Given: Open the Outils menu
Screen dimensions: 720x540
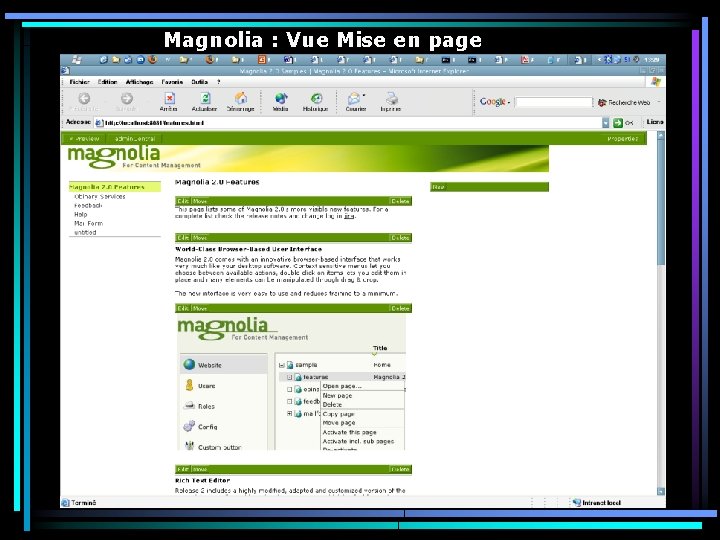Looking at the screenshot, I should pyautogui.click(x=199, y=82).
